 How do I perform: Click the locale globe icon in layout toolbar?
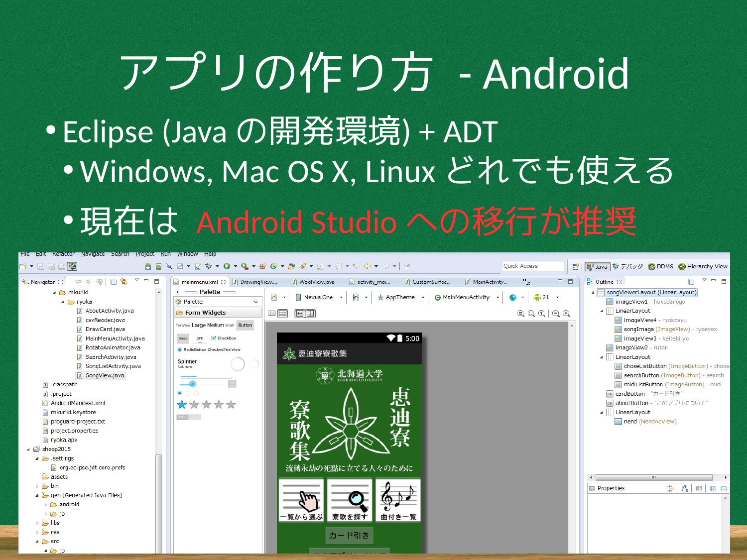coord(512,297)
